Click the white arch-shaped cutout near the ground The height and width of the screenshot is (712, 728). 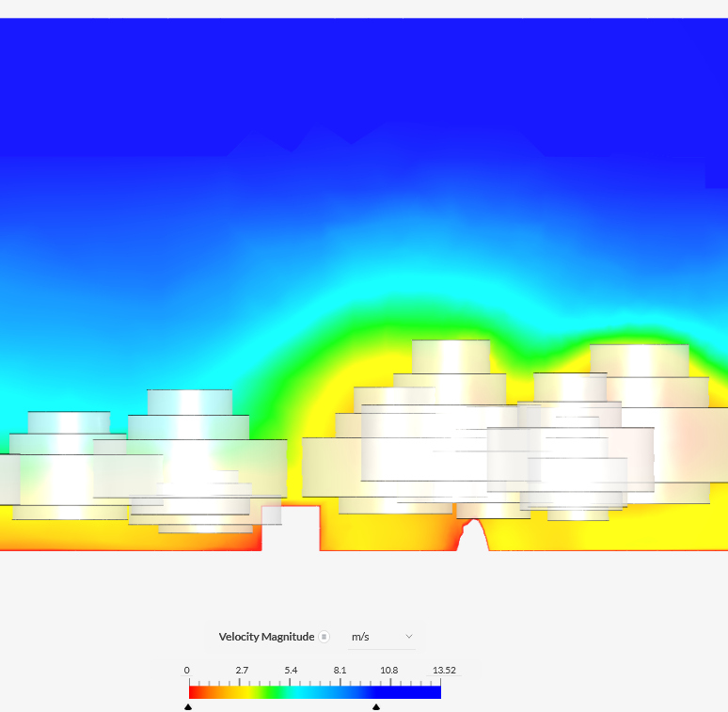point(473,538)
